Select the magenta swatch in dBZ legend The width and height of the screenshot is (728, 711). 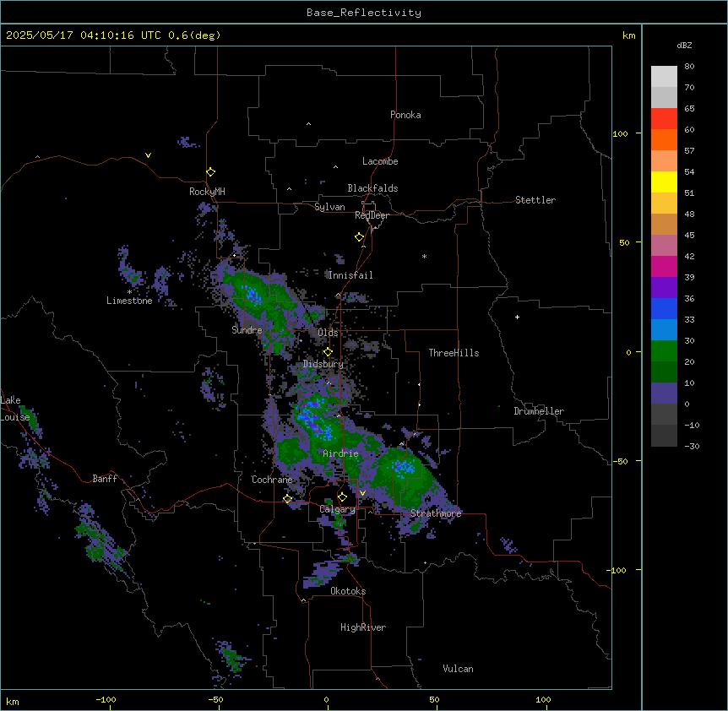pyautogui.click(x=664, y=266)
